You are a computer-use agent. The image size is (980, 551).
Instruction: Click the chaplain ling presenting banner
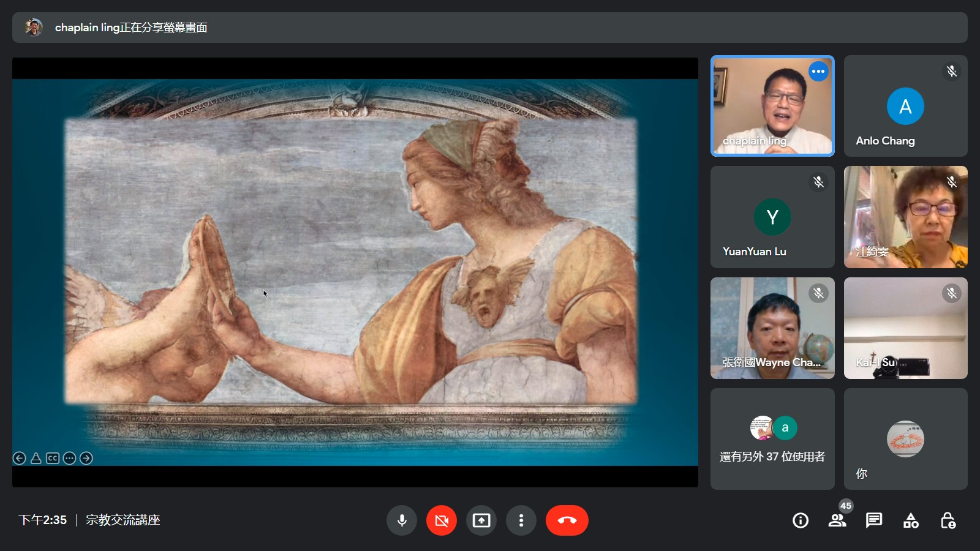click(x=130, y=28)
